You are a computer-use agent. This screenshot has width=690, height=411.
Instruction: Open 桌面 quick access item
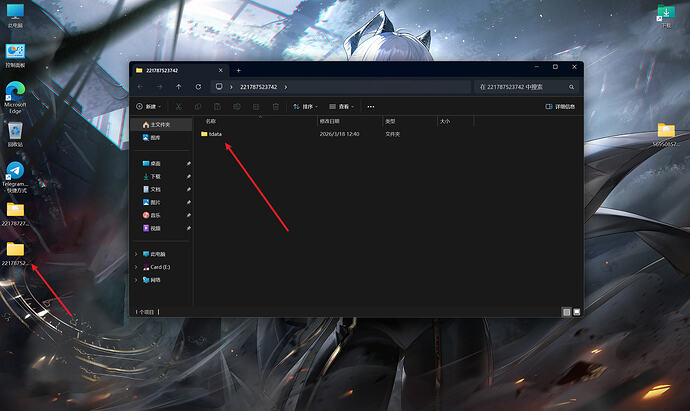tap(161, 163)
